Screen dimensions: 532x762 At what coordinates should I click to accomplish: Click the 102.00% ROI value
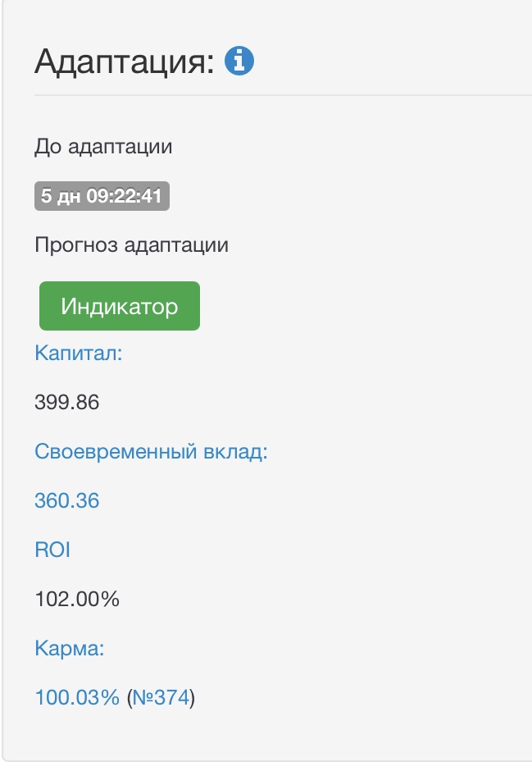tap(77, 599)
